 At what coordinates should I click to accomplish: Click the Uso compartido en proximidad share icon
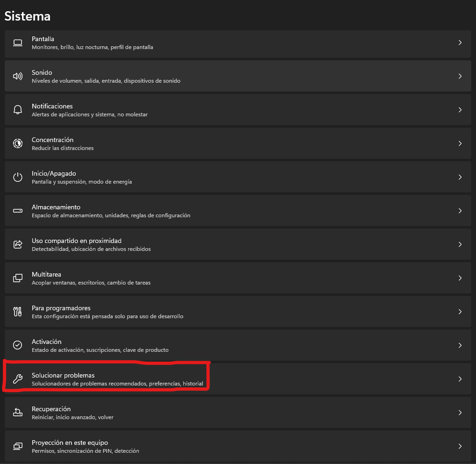pyautogui.click(x=18, y=244)
